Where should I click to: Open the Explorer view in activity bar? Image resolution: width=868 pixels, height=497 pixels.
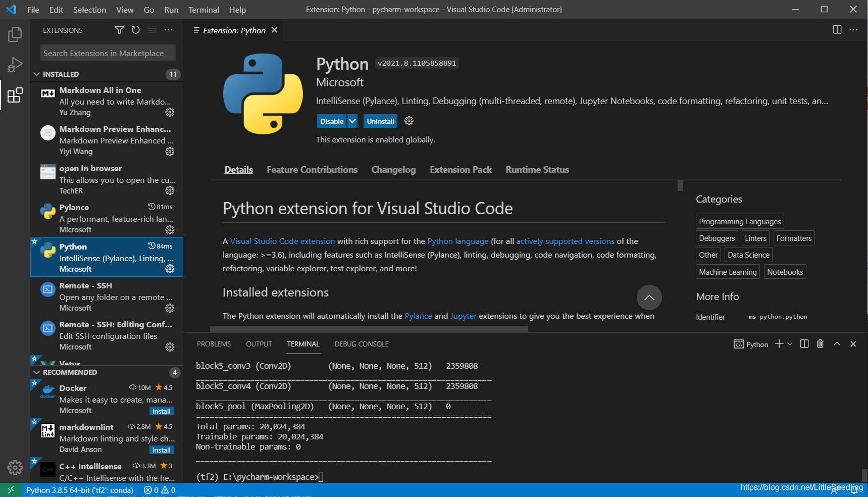15,34
